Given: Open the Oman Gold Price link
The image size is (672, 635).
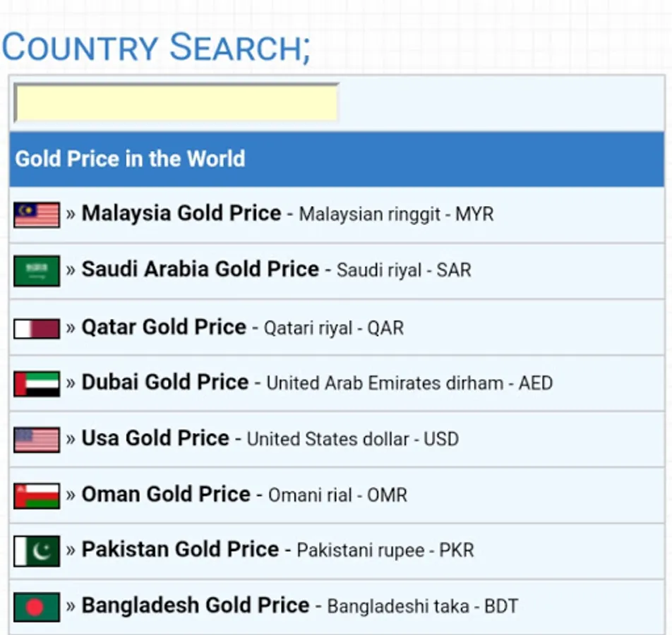Looking at the screenshot, I should pyautogui.click(x=166, y=494).
